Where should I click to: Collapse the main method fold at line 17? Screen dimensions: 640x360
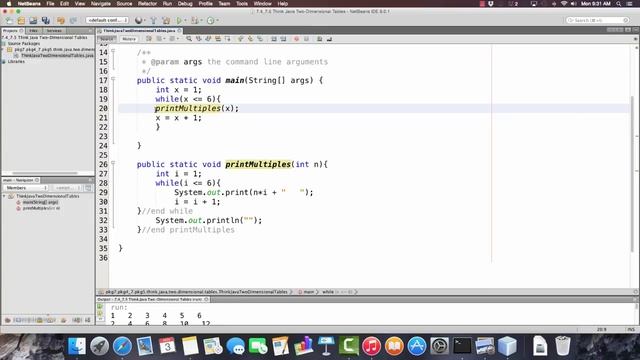pos(113,79)
